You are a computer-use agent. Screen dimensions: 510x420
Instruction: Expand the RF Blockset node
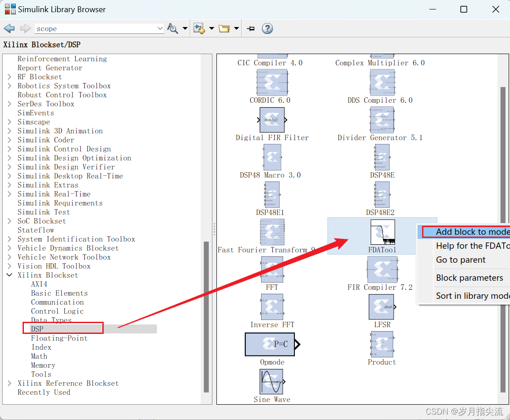(x=9, y=77)
